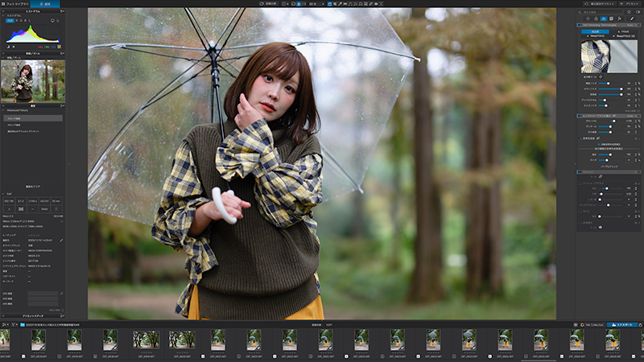
Task: Select the Crop tool in top toolbar
Action: click(335, 4)
